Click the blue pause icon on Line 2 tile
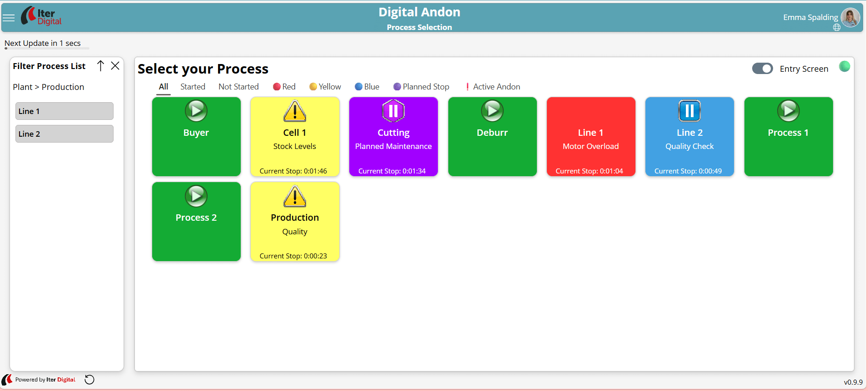The width and height of the screenshot is (868, 391). click(689, 111)
